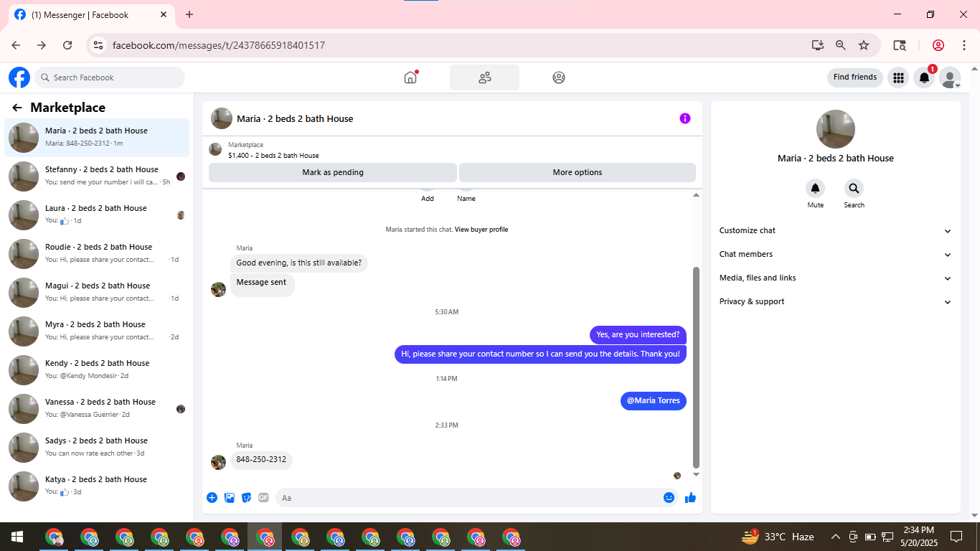Open Katya 2 beds 2 bath conversation
This screenshot has width=980, height=551.
(x=97, y=486)
